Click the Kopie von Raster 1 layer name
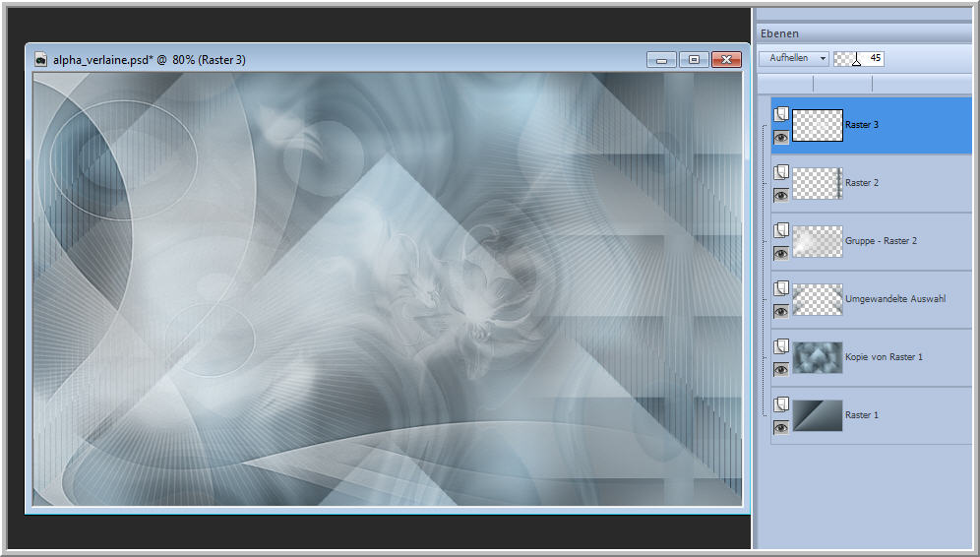 (x=884, y=357)
